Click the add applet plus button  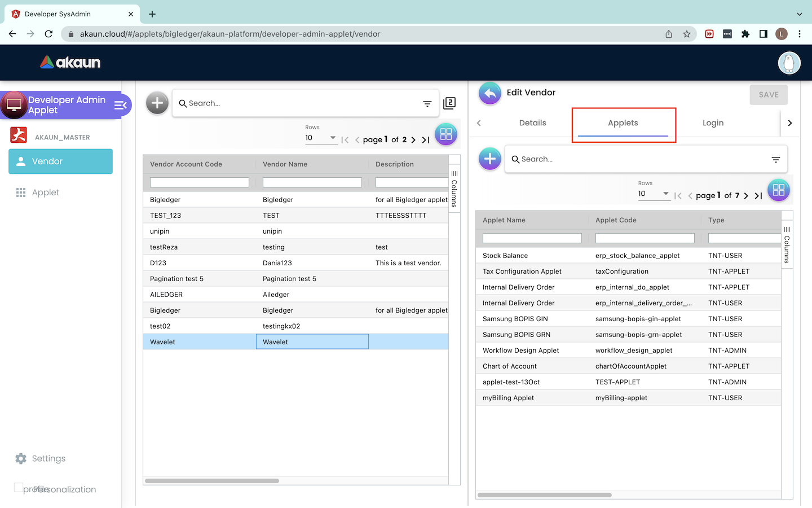click(489, 159)
